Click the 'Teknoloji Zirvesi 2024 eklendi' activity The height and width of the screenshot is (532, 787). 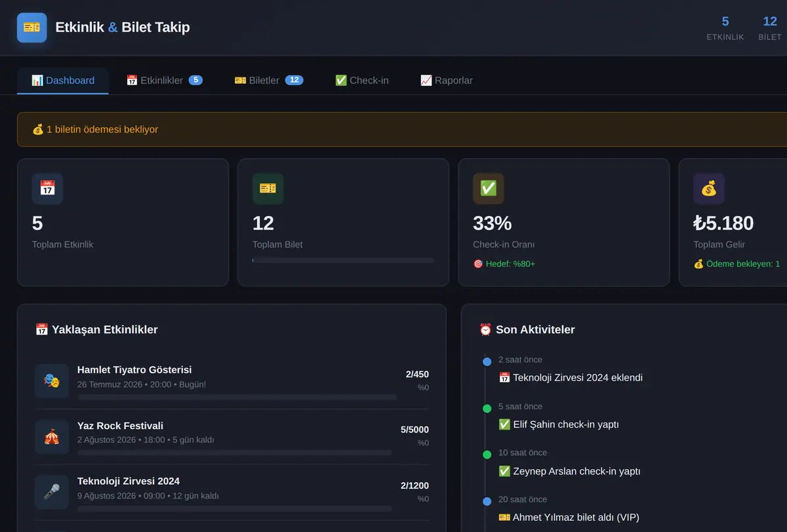(571, 377)
